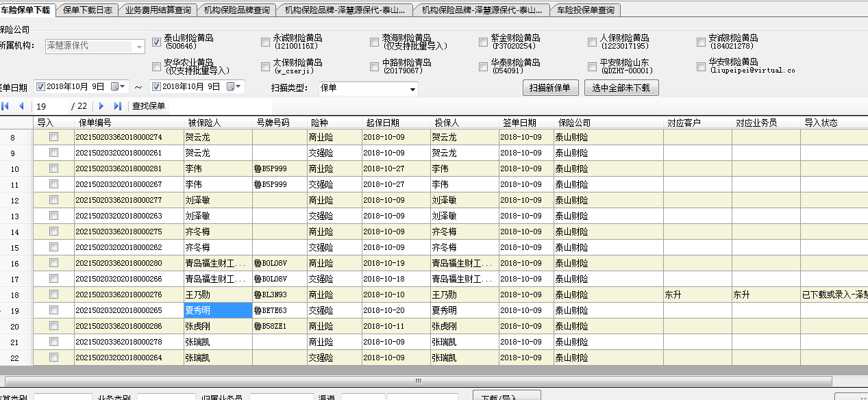Toggle the start date enable checkbox

coord(40,87)
